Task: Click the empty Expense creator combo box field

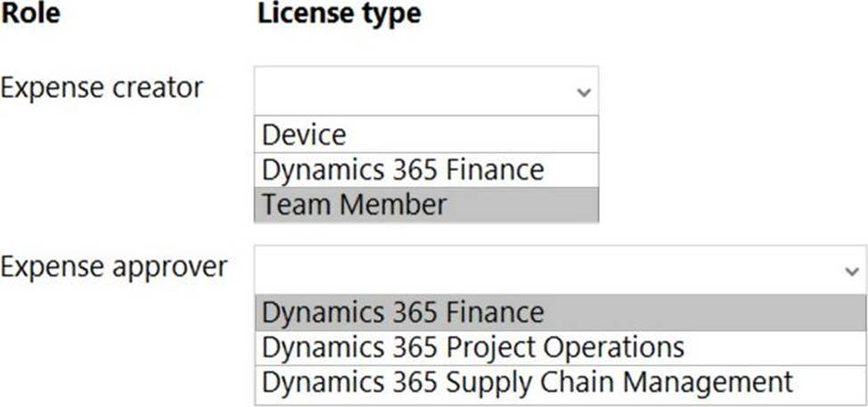Action: [414, 91]
